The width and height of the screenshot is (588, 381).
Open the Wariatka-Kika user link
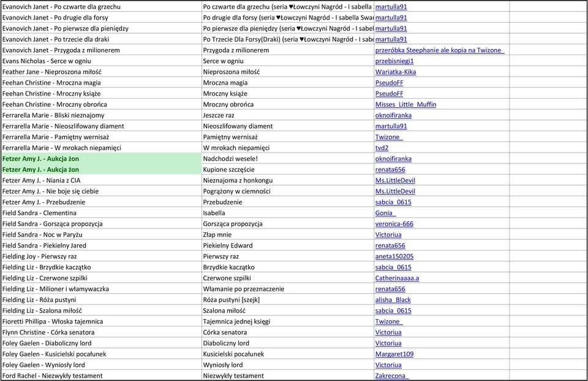(395, 72)
